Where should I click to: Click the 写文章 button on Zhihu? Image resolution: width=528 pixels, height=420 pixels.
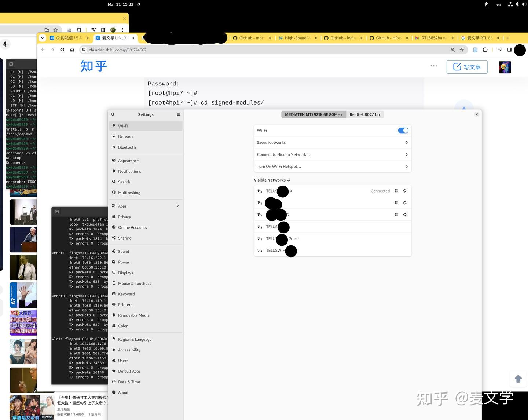467,67
